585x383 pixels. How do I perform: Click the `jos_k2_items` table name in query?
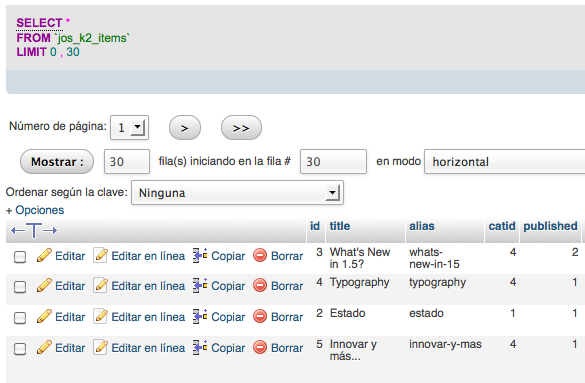pyautogui.click(x=92, y=38)
